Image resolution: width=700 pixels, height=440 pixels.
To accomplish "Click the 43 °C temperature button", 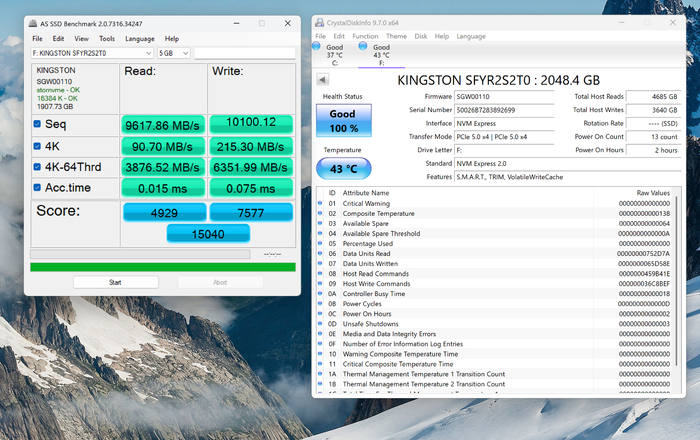I will [x=343, y=169].
